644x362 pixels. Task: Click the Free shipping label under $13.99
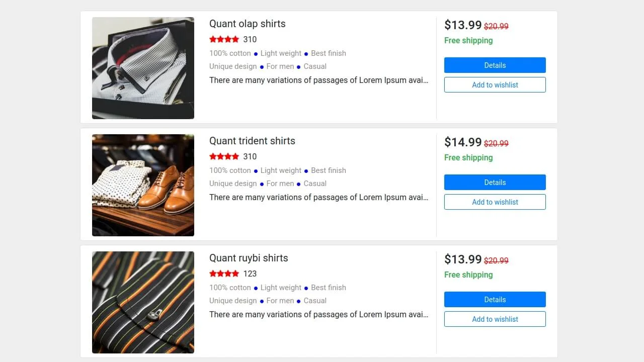(468, 40)
